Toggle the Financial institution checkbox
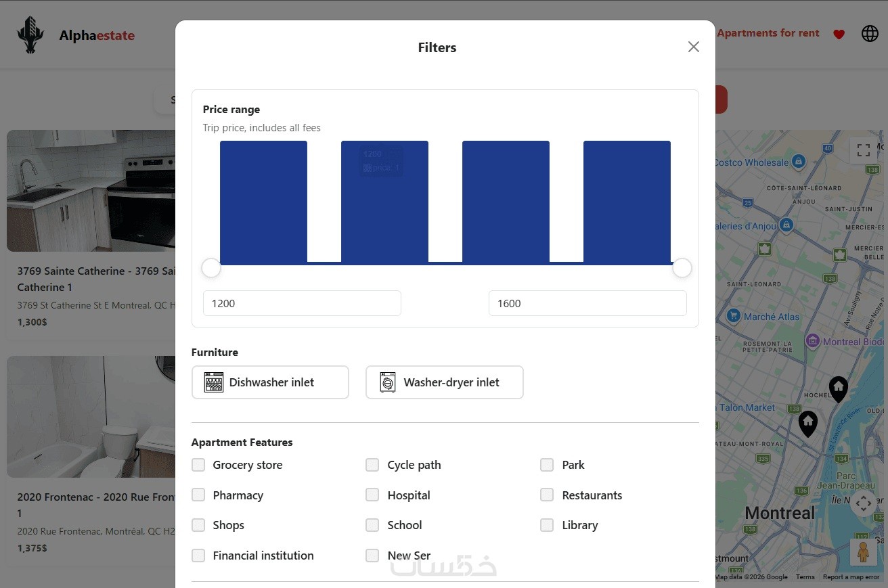The image size is (888, 588). pyautogui.click(x=198, y=556)
